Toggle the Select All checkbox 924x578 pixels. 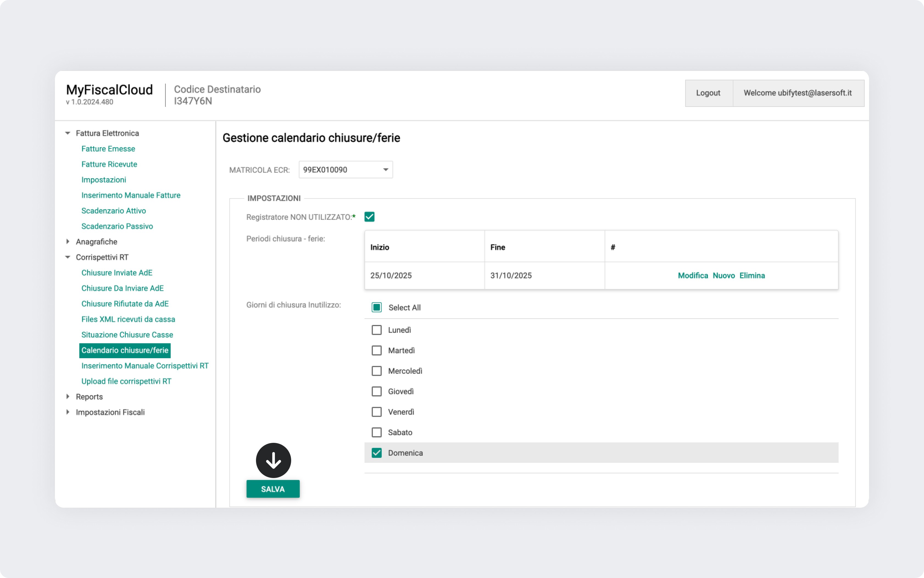click(x=376, y=307)
